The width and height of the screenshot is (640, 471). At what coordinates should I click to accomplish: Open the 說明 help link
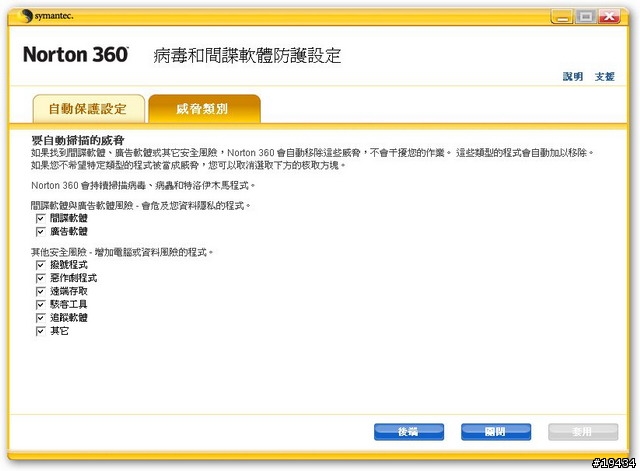[x=573, y=76]
